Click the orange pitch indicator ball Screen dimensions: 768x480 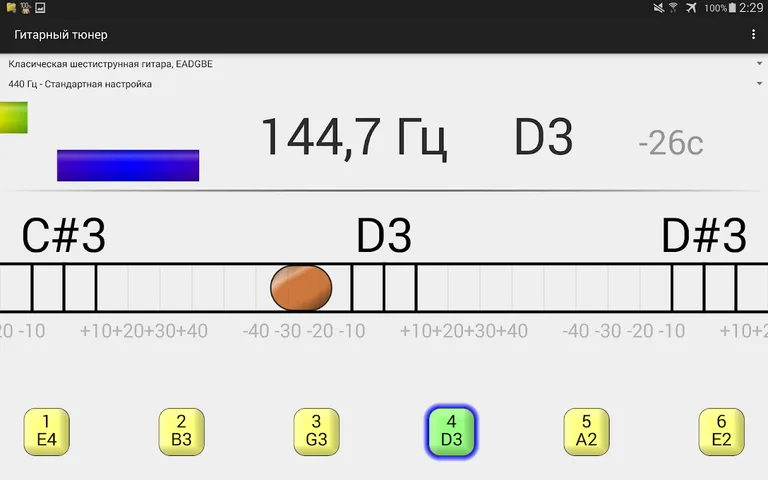(301, 288)
